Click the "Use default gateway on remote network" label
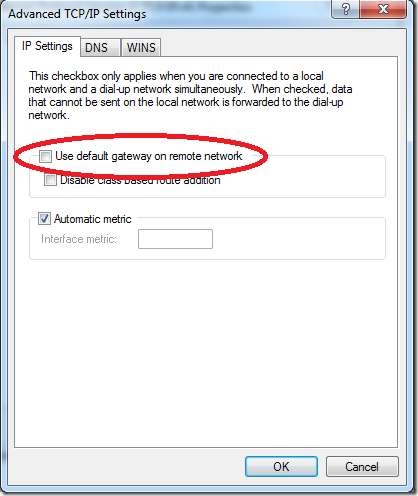 pyautogui.click(x=149, y=156)
